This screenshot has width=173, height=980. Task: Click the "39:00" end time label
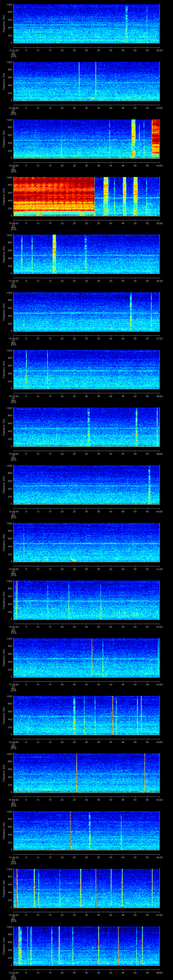pyautogui.click(x=159, y=454)
